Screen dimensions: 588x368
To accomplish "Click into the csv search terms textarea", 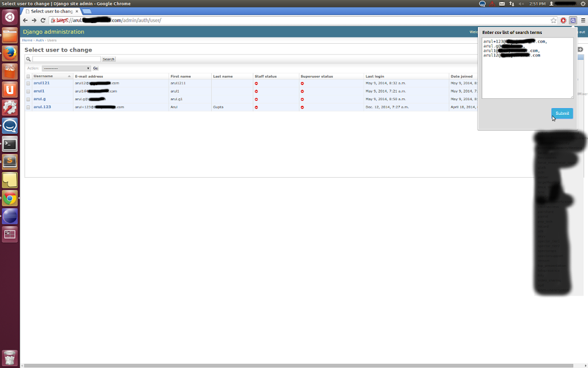I will pos(528,68).
